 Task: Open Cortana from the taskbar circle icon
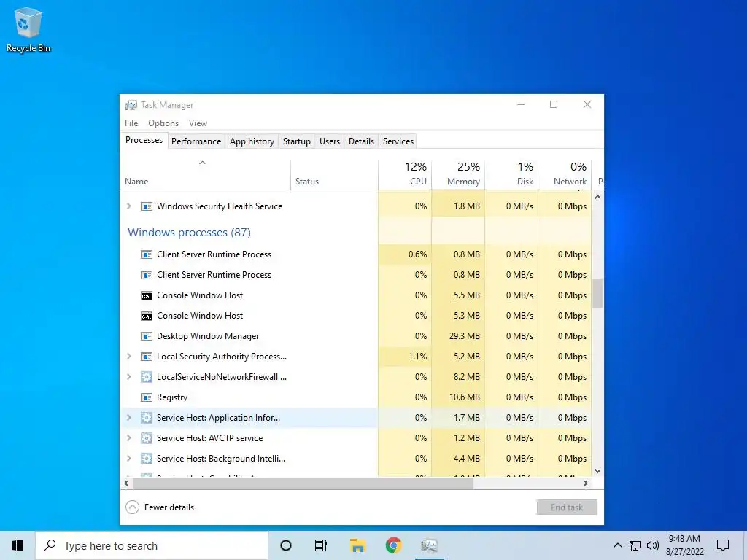click(286, 545)
